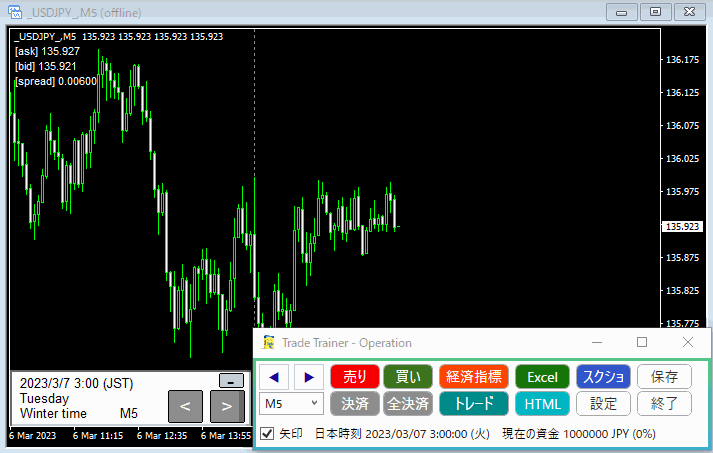Click the teal トレード button

click(x=474, y=404)
